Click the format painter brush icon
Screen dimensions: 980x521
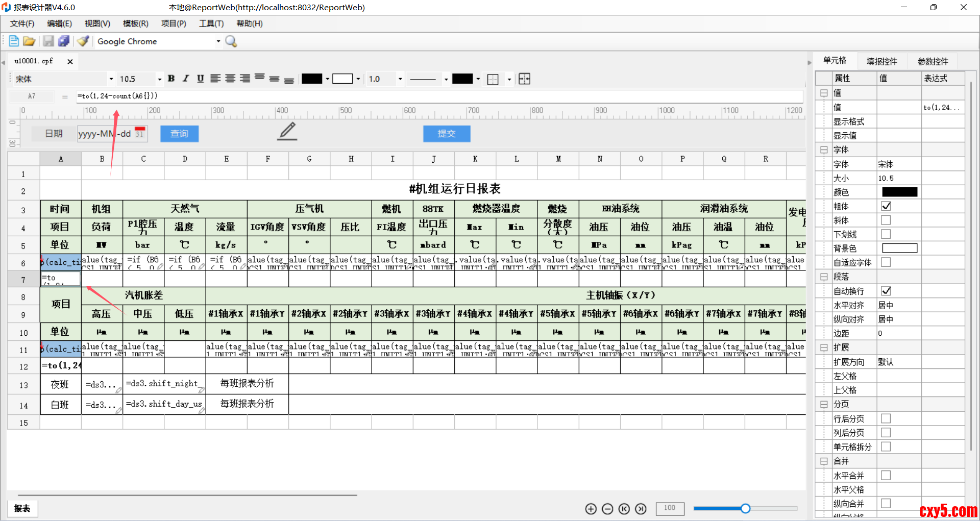click(83, 41)
